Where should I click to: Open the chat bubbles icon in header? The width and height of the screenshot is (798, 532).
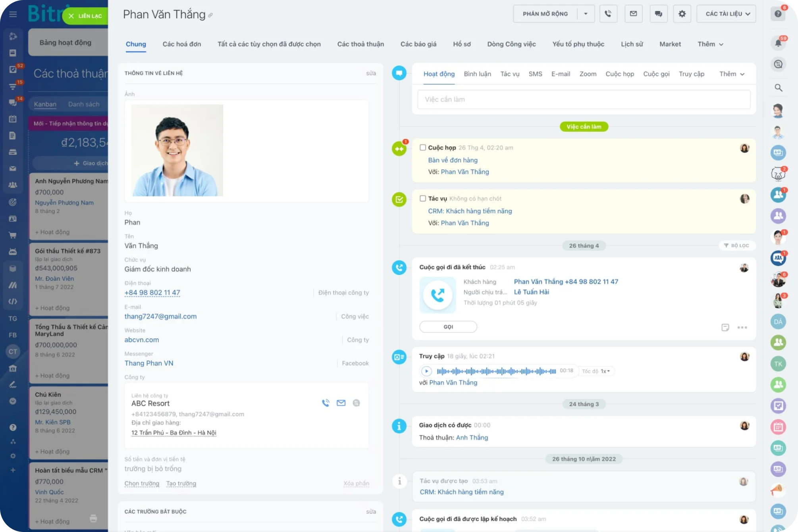[x=658, y=14]
